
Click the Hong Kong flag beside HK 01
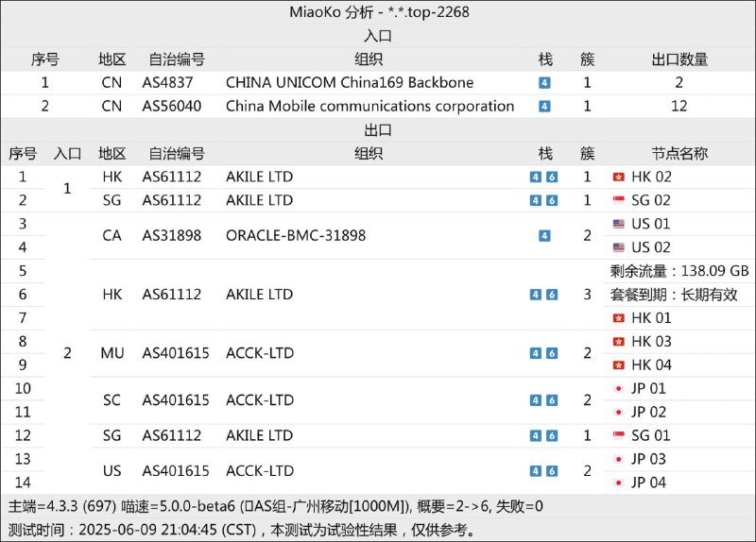pyautogui.click(x=619, y=318)
